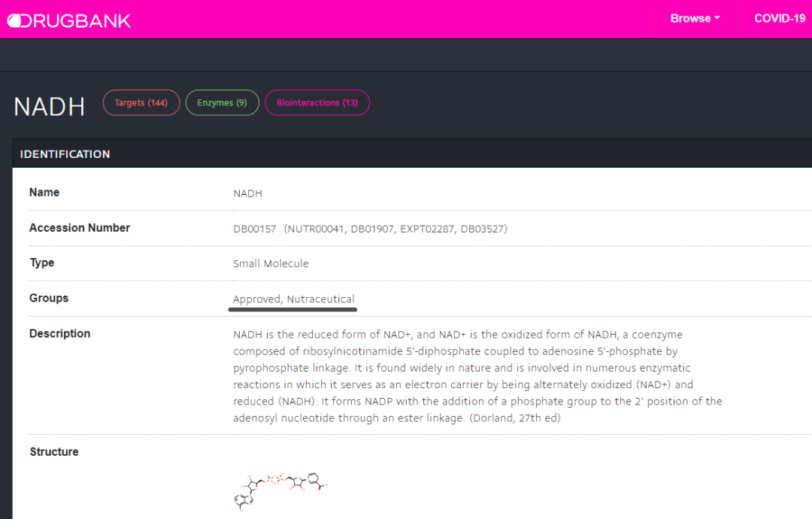Click the Enzymes (9) badge

[x=222, y=103]
